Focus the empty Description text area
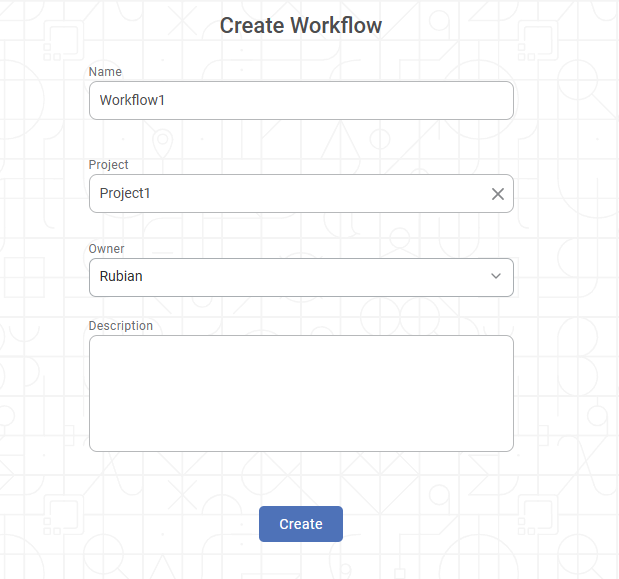The width and height of the screenshot is (619, 579). point(301,393)
